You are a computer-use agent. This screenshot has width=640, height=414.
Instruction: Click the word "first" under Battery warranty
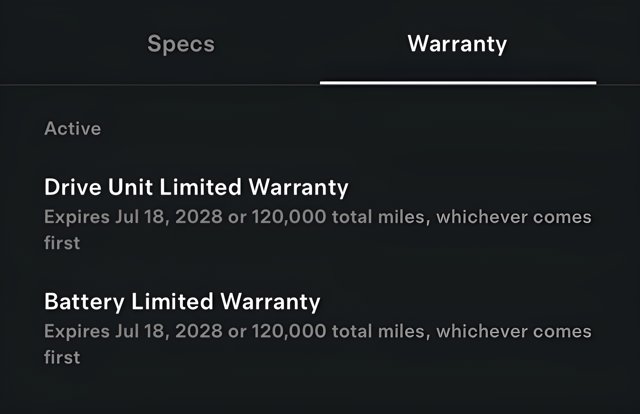pyautogui.click(x=62, y=356)
